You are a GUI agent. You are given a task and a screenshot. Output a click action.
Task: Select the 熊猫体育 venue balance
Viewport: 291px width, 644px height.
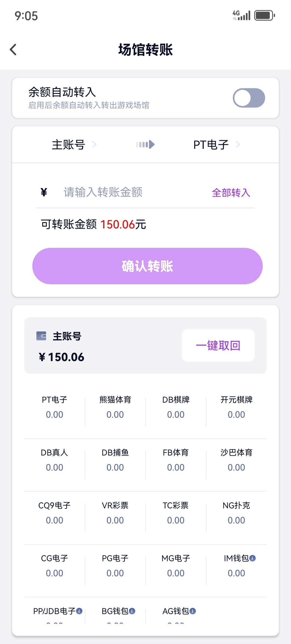click(115, 407)
